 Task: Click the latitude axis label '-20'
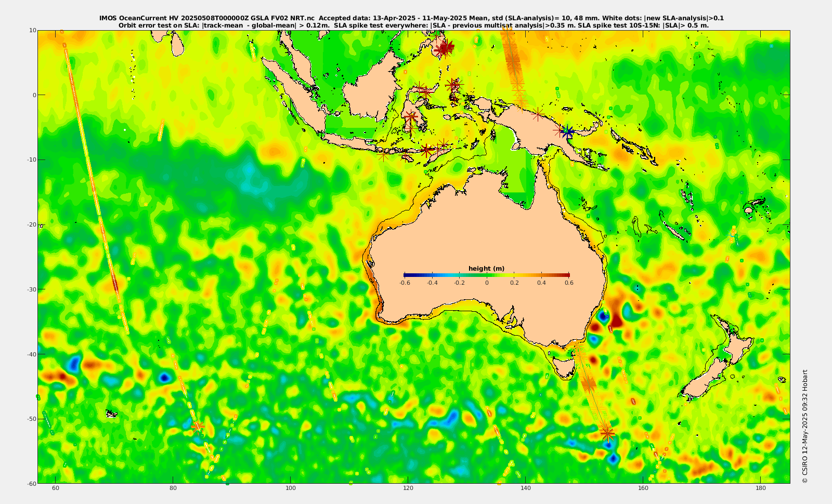(x=31, y=224)
